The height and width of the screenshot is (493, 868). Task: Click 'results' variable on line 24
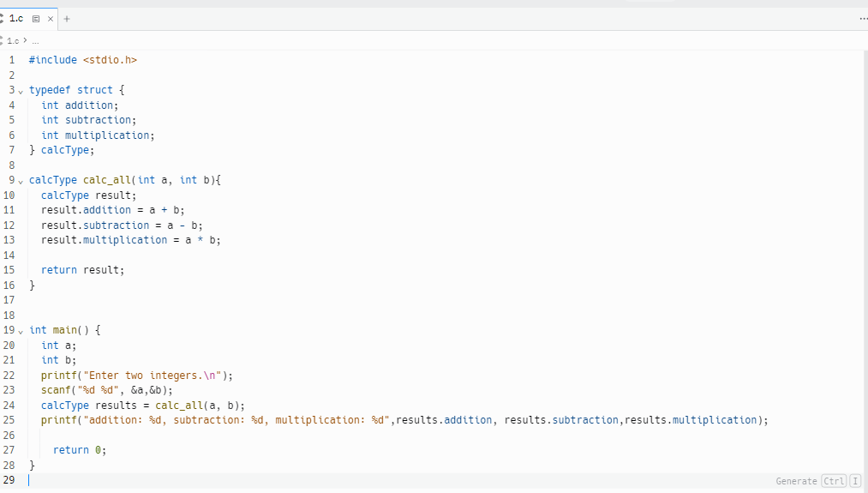point(116,406)
